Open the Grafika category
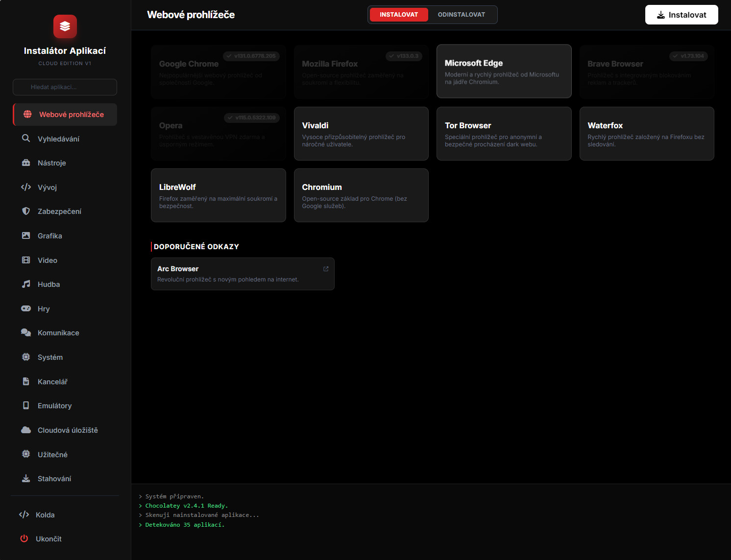Viewport: 731px width, 560px height. 65,236
